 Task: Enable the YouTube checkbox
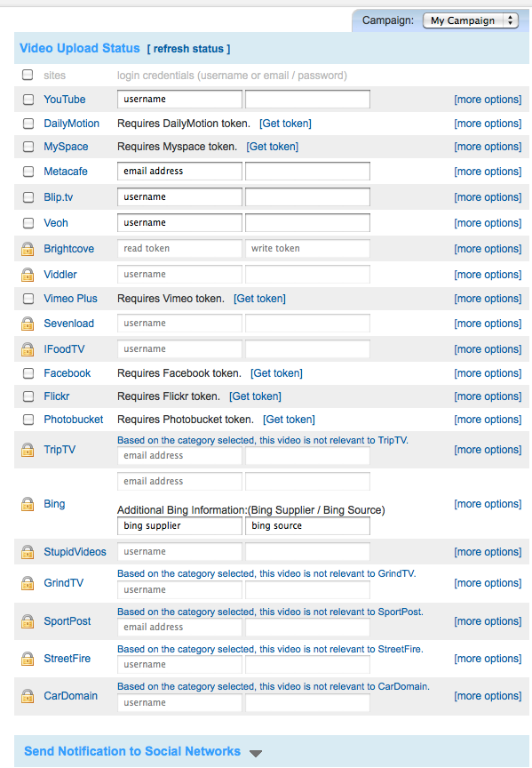pyautogui.click(x=28, y=100)
